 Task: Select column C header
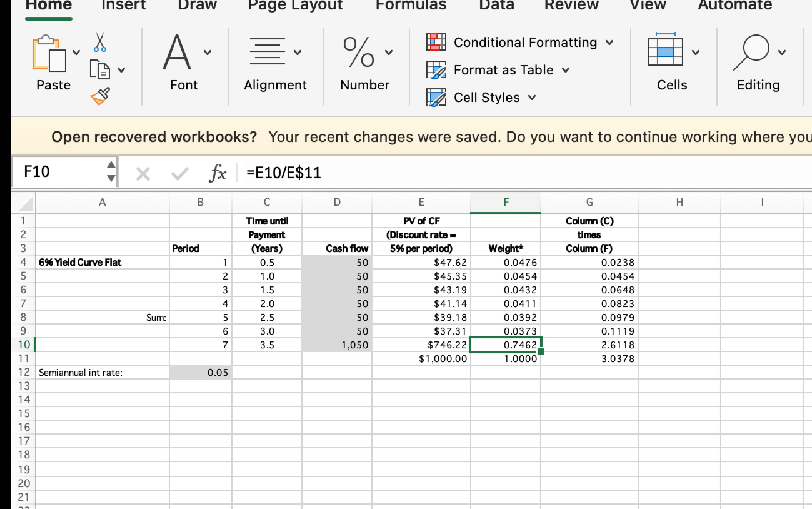pos(267,202)
